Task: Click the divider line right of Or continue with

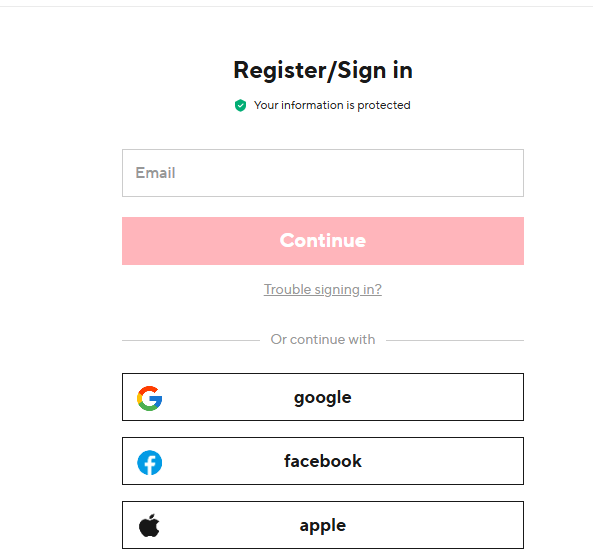Action: tap(455, 340)
